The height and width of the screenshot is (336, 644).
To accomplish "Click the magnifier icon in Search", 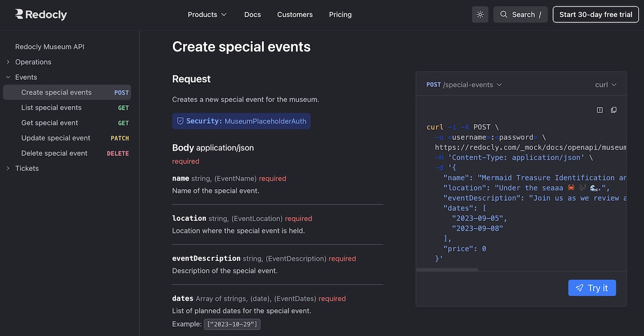I will coord(503,14).
